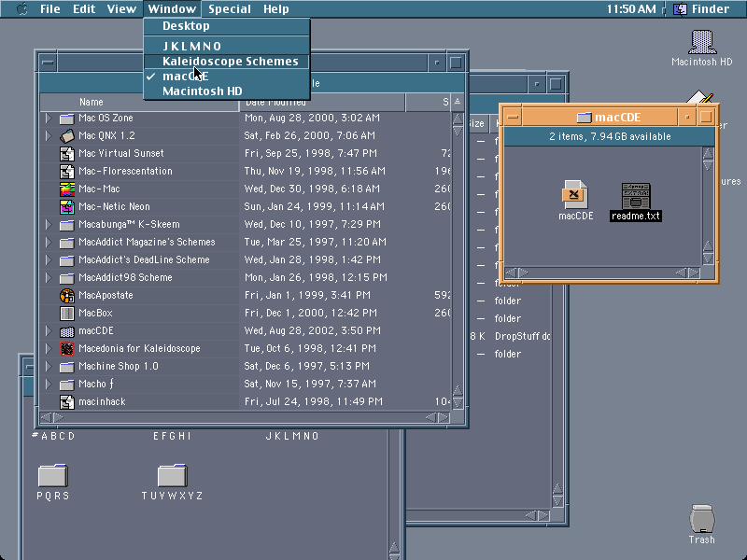The height and width of the screenshot is (560, 747).
Task: Click the date "Wed, Aug 28, 2002, 3:50 PM"
Action: 313,331
